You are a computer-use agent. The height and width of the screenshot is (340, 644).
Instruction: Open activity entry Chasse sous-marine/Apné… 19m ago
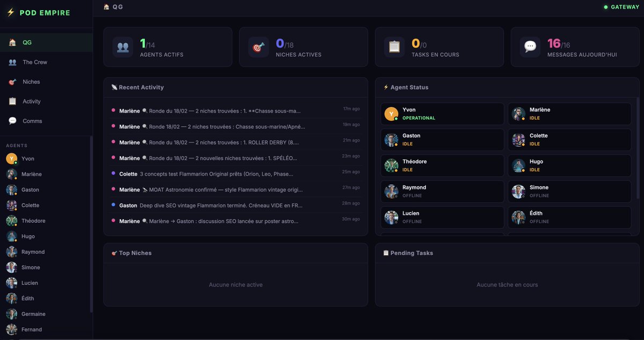click(236, 127)
